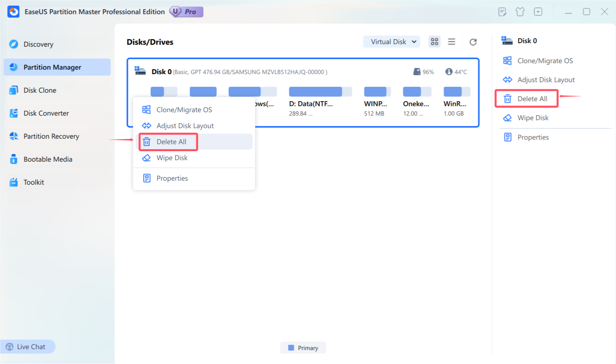This screenshot has height=364, width=616.
Task: Open the title bar dropdown menu icon
Action: [538, 12]
